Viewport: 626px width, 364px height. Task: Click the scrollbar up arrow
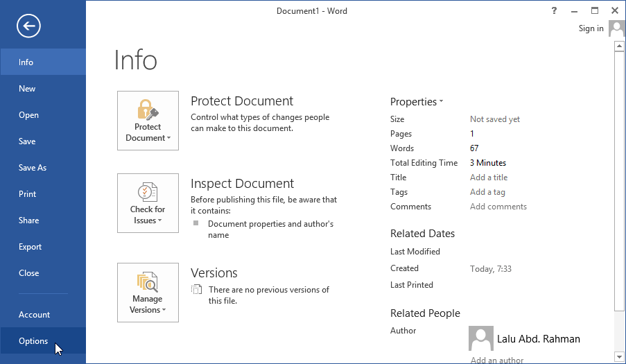619,46
